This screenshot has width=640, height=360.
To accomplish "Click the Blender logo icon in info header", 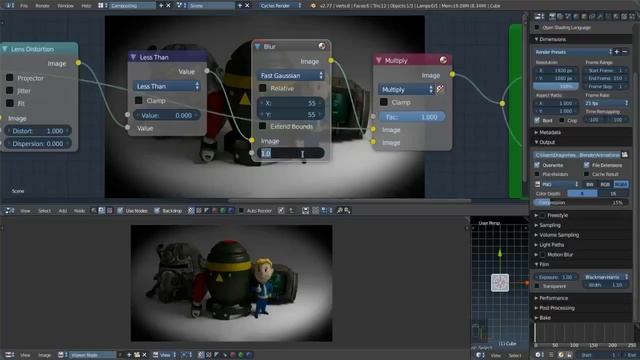I will click(313, 6).
